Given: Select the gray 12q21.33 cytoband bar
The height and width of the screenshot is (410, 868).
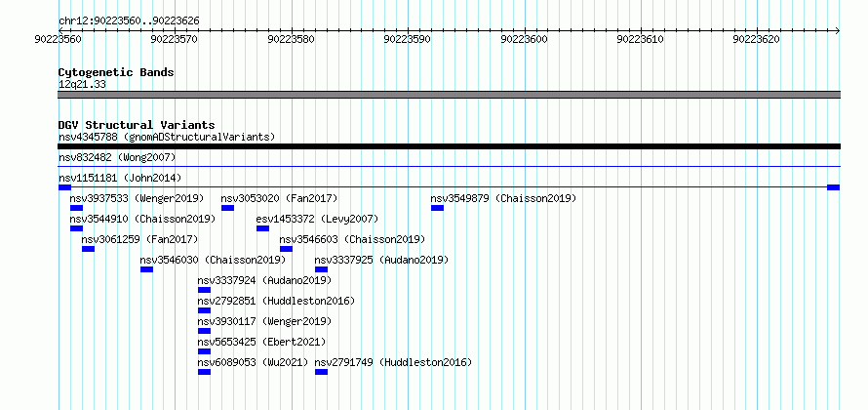Looking at the screenshot, I should tap(449, 95).
